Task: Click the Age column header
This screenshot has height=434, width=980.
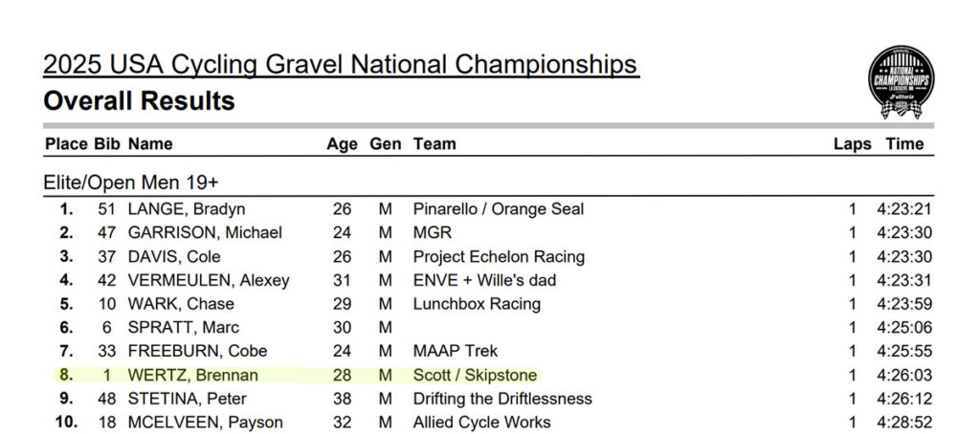Action: [x=342, y=144]
